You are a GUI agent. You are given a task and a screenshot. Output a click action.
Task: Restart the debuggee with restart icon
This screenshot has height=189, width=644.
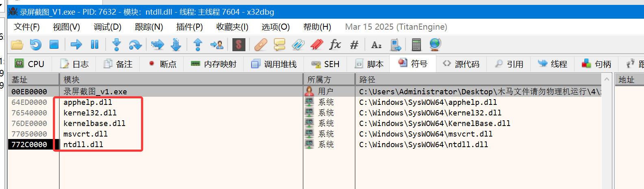point(36,44)
